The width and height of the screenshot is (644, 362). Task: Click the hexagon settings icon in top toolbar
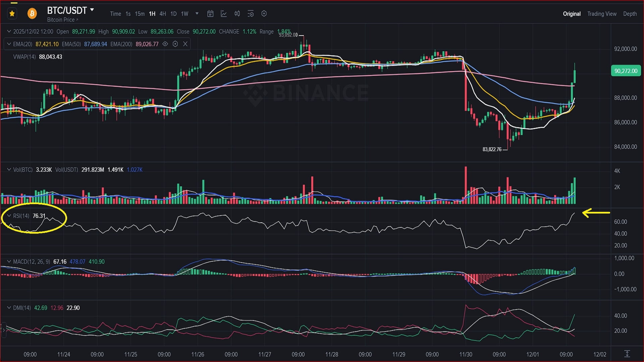click(x=264, y=14)
